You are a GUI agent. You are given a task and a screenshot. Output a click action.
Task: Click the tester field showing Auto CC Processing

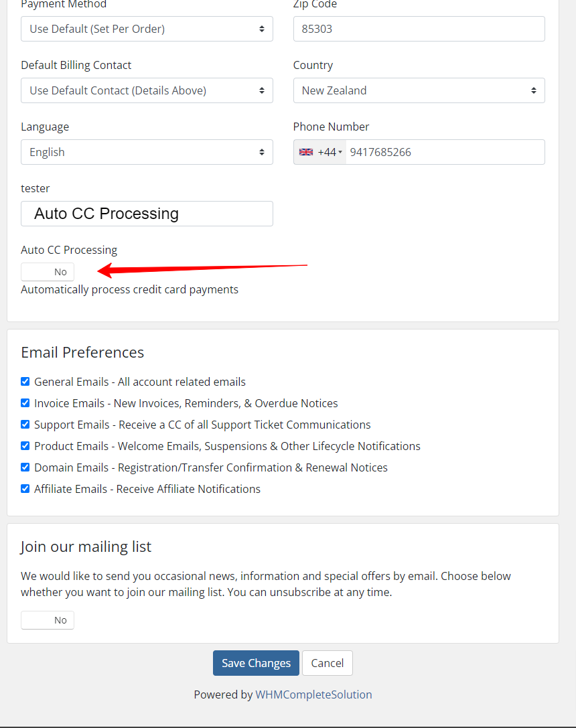[147, 214]
